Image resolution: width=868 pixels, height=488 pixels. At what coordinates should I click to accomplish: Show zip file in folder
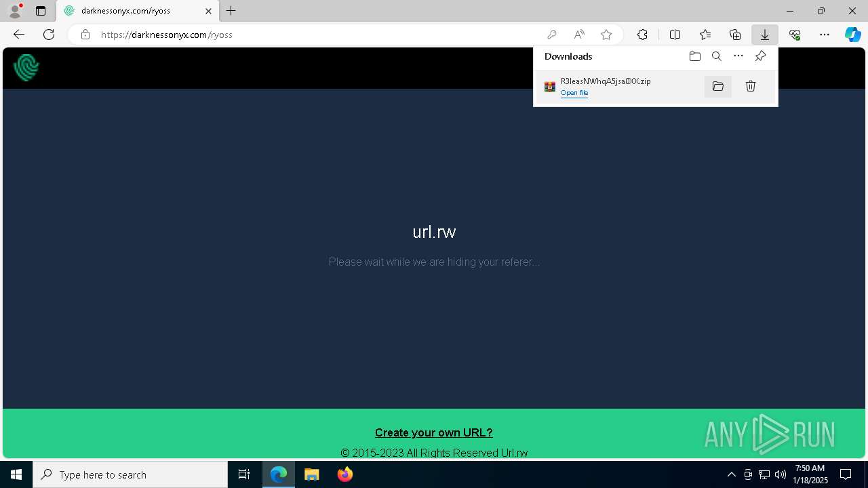718,86
